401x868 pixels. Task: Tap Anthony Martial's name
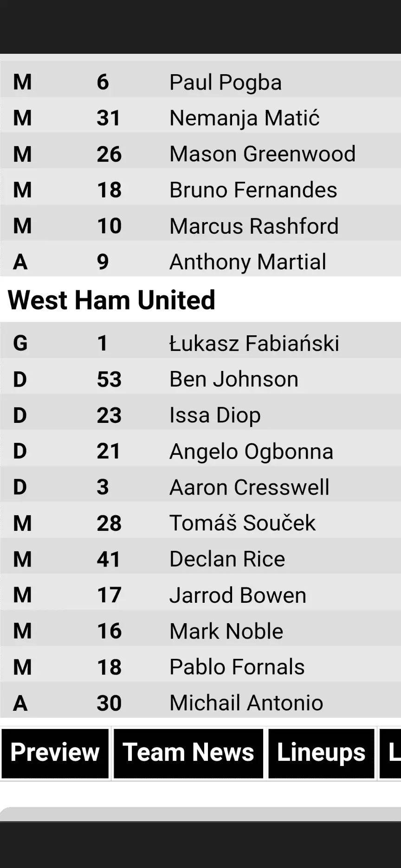pos(248,262)
